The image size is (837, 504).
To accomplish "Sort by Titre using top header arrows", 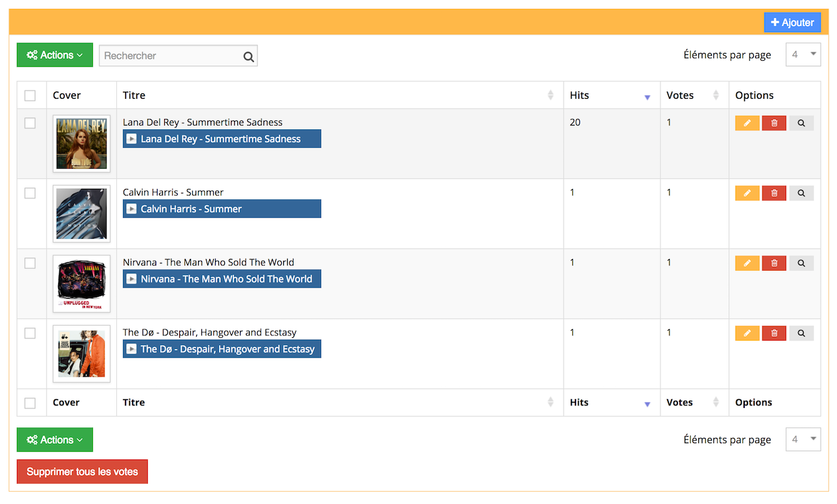I will coord(551,95).
